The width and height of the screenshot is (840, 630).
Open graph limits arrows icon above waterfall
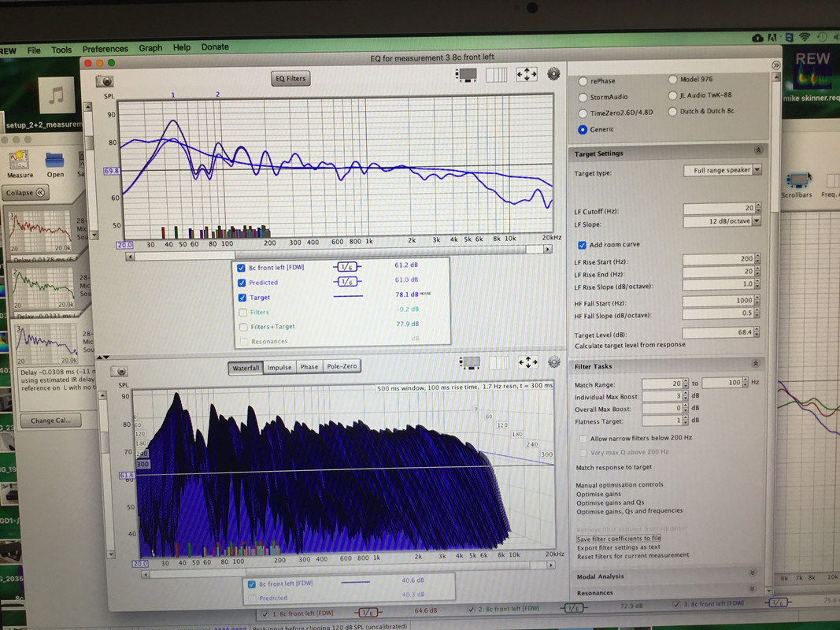point(527,363)
